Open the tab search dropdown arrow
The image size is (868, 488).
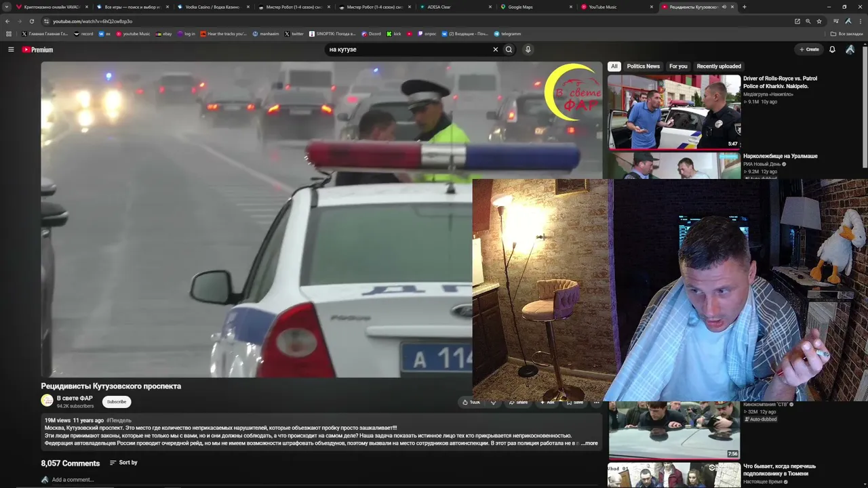[7, 7]
